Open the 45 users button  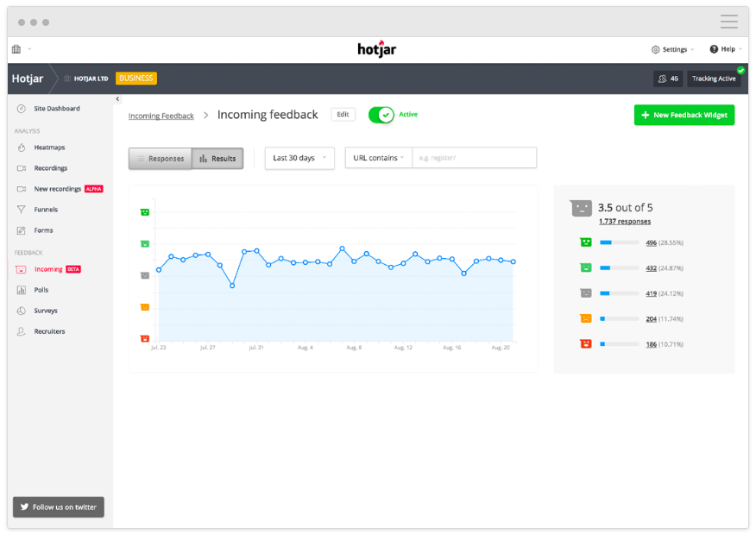pos(668,79)
